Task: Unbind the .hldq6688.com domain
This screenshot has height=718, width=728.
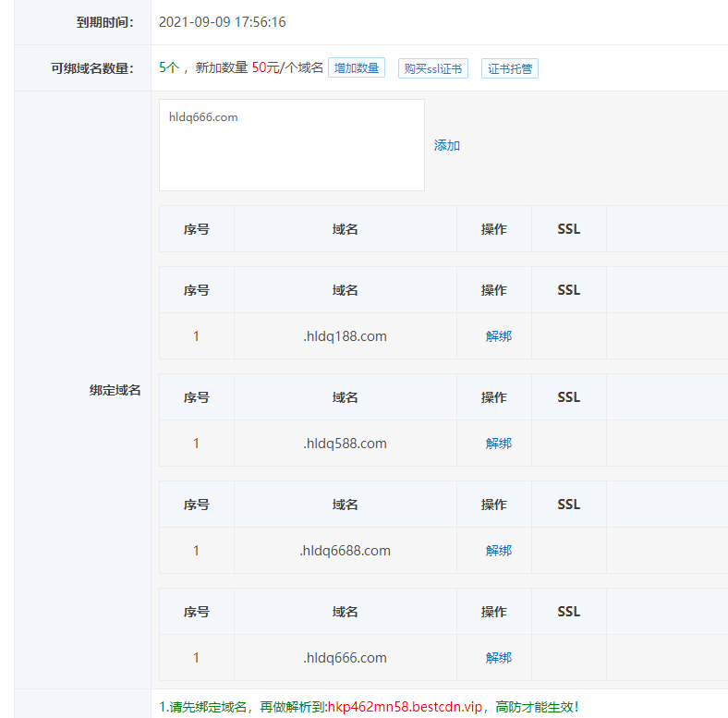Action: [498, 551]
